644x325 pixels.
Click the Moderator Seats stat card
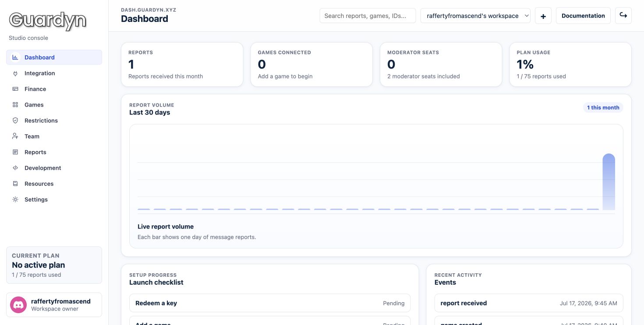[441, 64]
